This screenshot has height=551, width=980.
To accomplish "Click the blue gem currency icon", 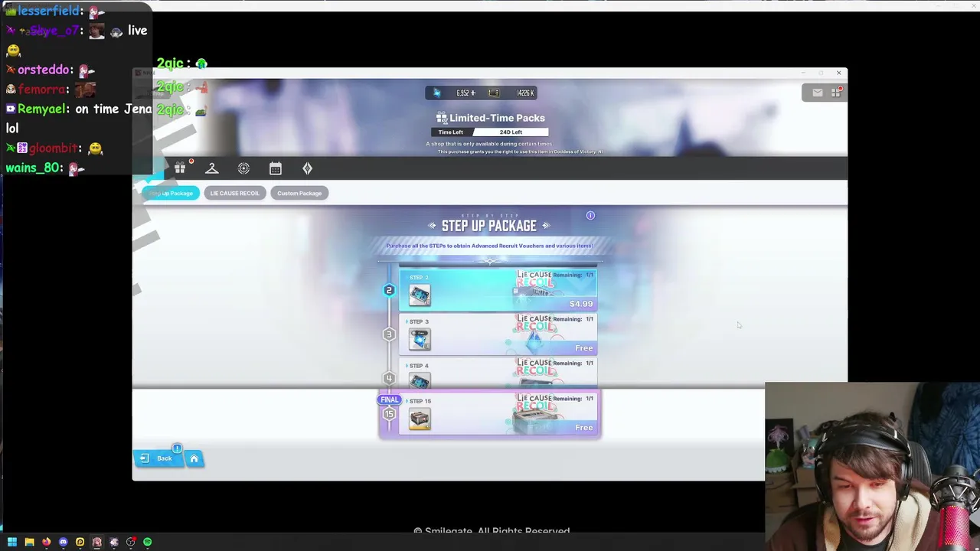I will click(436, 93).
